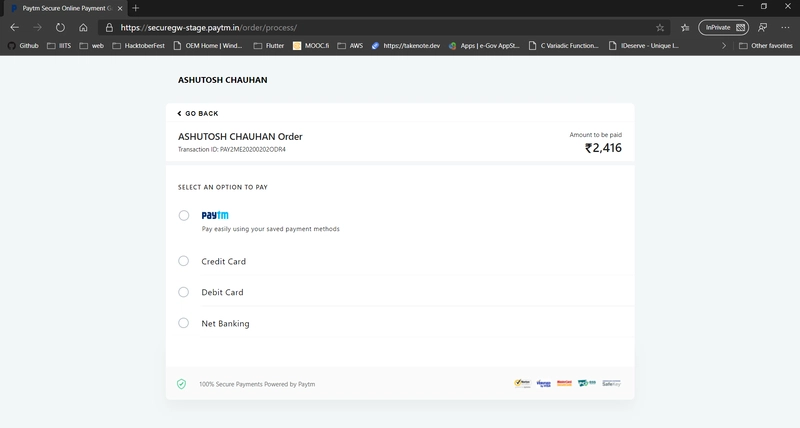Open the Github bookmark
The image size is (800, 428).
click(x=23, y=45)
